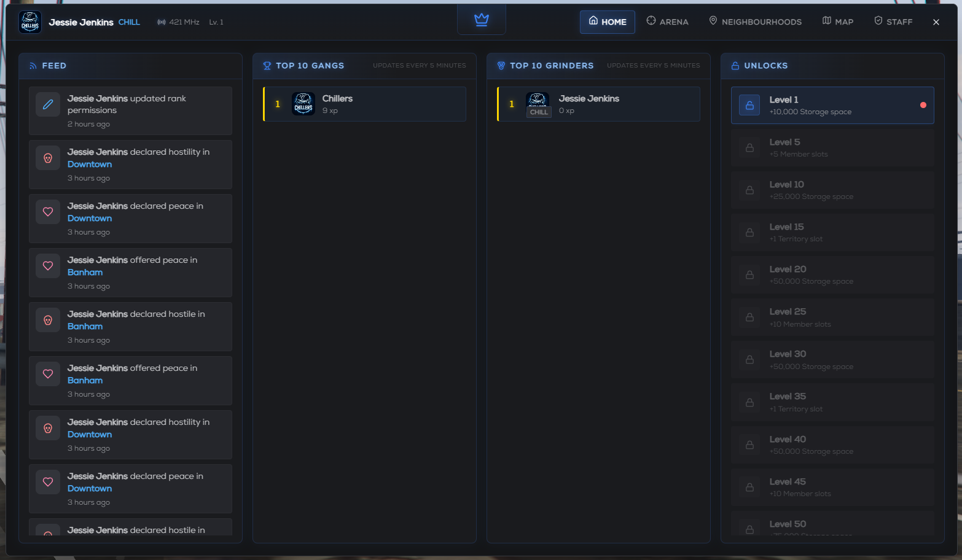Screen dimensions: 962x560
Task: Select the Home tab
Action: click(608, 21)
